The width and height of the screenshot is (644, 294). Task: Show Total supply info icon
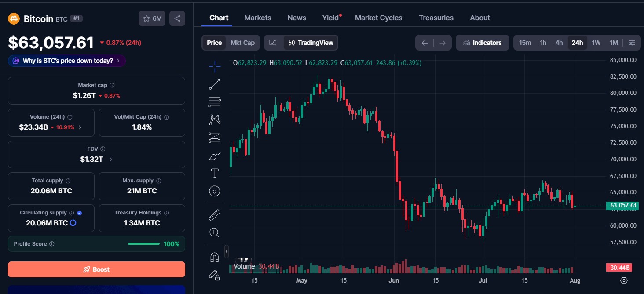click(68, 181)
